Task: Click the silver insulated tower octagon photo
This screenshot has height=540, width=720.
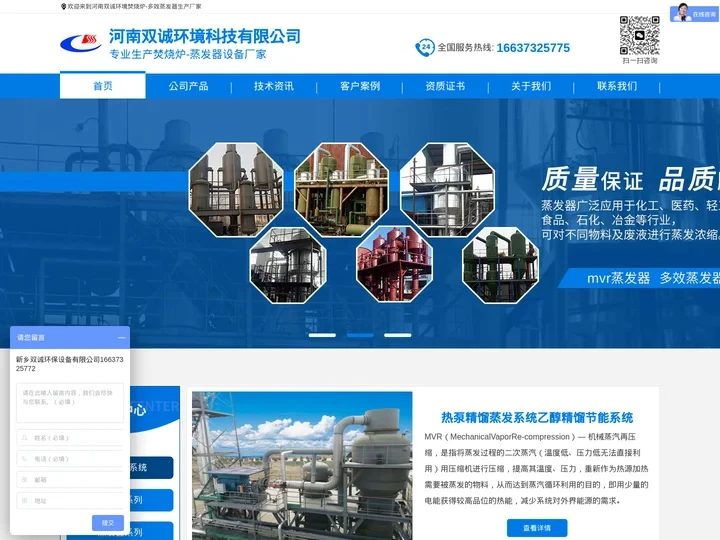Action: (447, 189)
